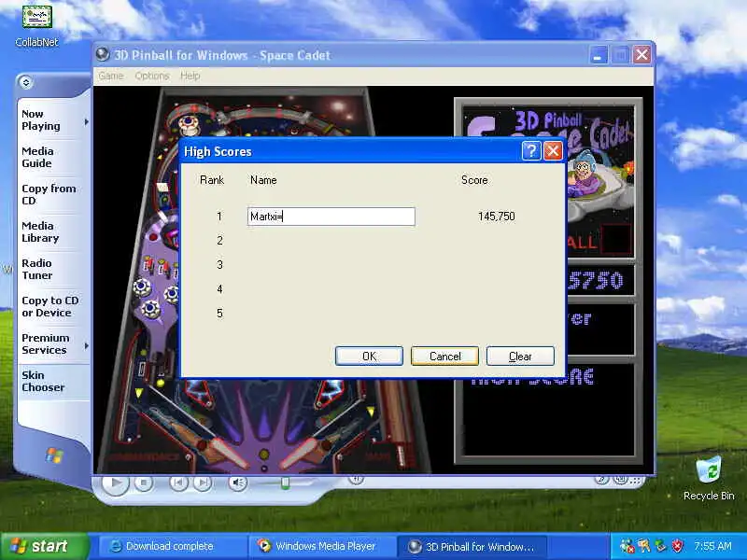Clear the high scores list
Viewport: 747px width, 560px height.
(x=520, y=357)
